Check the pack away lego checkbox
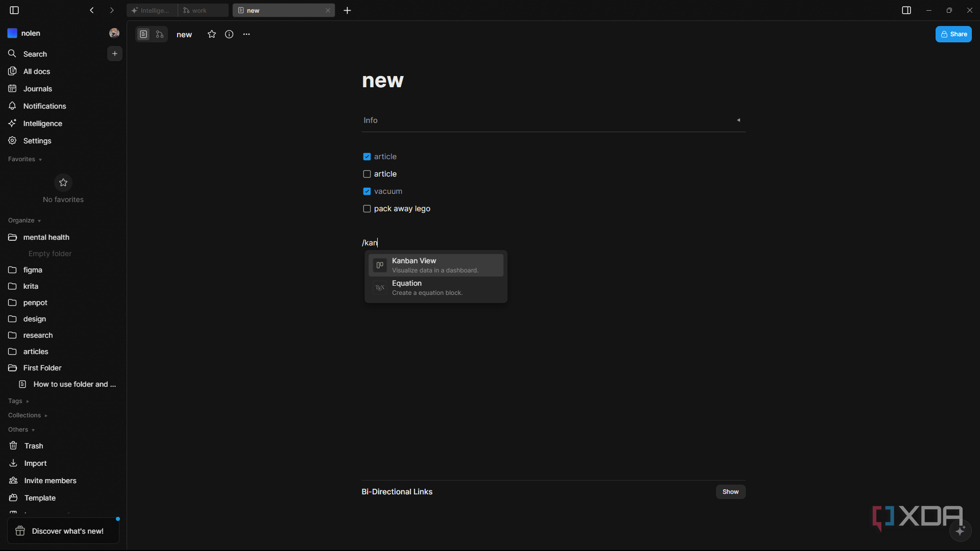This screenshot has height=551, width=980. point(367,209)
